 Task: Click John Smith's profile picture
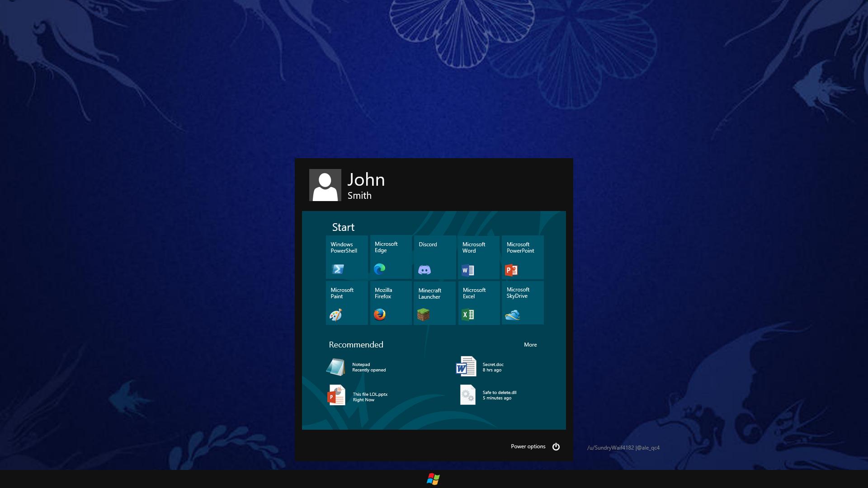pyautogui.click(x=325, y=185)
